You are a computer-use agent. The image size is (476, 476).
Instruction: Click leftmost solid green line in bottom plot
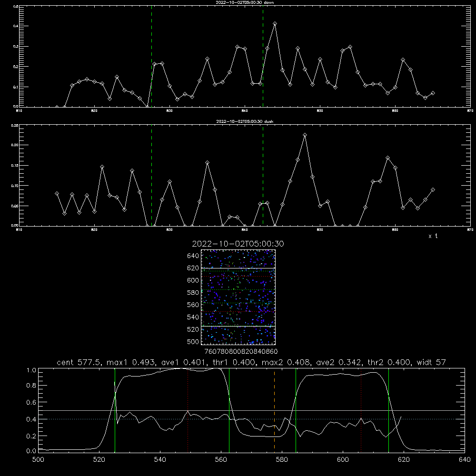115,410
